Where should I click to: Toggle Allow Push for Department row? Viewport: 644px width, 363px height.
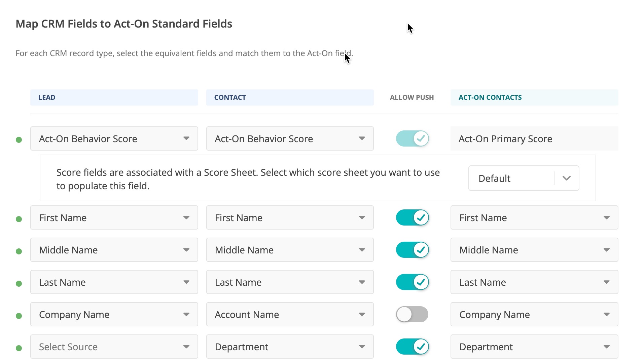412,347
